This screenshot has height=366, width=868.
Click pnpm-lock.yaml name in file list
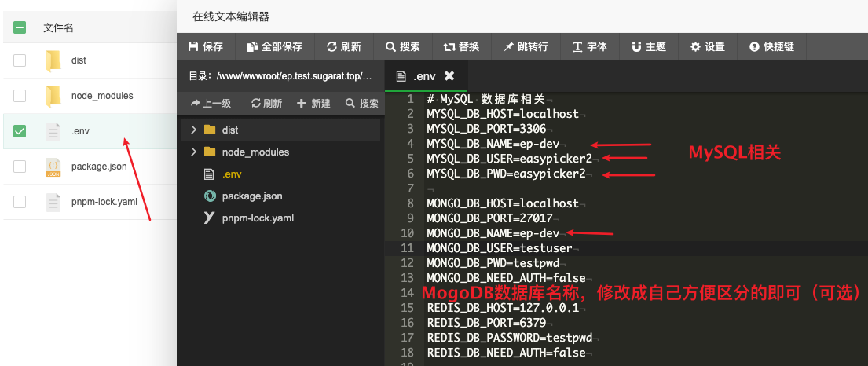[104, 202]
